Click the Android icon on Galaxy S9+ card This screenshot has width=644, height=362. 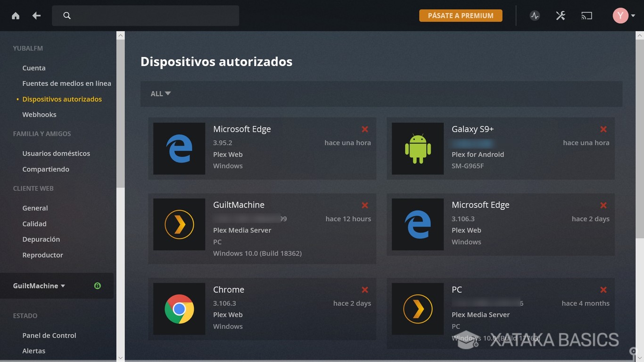(418, 148)
